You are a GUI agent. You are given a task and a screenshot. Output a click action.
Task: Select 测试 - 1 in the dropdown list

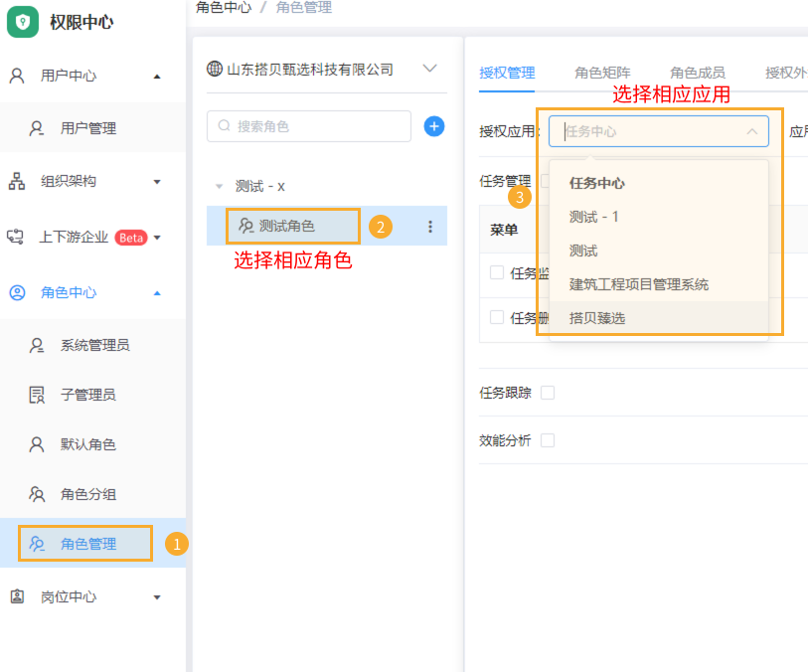pyautogui.click(x=659, y=217)
